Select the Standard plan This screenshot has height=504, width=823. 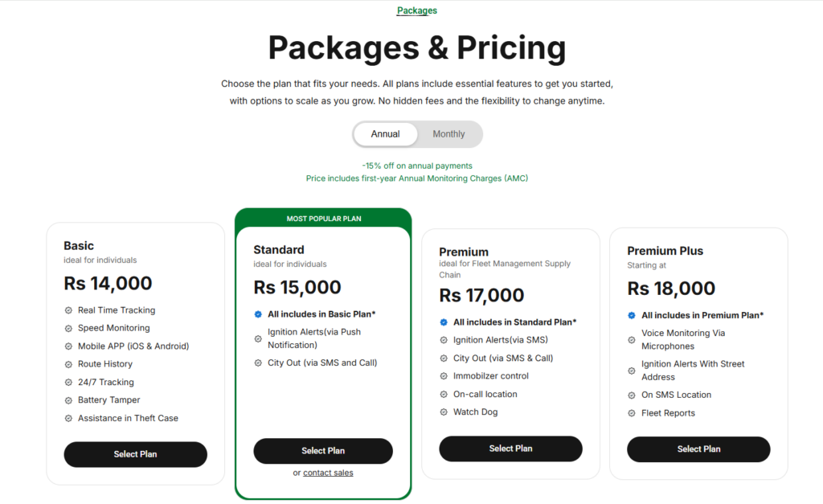coord(323,451)
